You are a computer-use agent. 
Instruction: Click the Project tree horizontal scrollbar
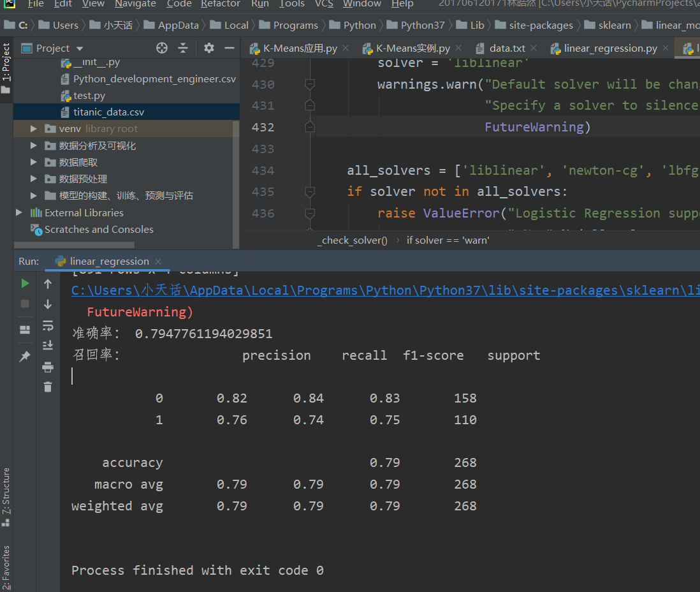pyautogui.click(x=74, y=245)
